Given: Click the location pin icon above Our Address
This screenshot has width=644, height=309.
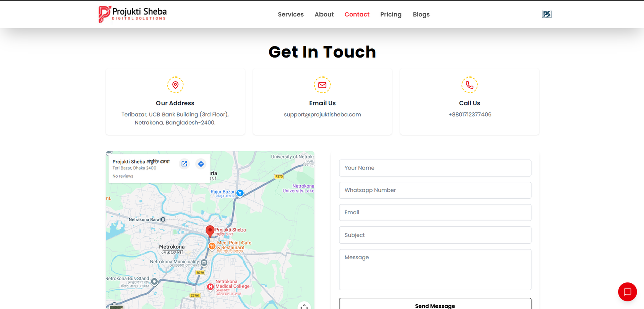Looking at the screenshot, I should tap(175, 85).
